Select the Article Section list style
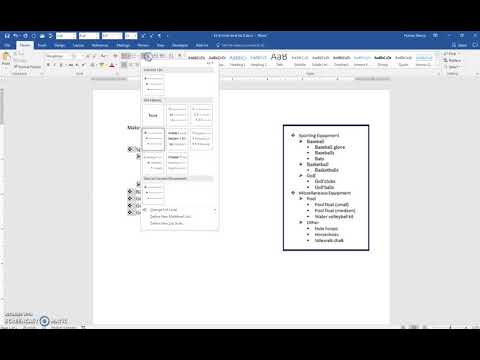 click(x=177, y=139)
